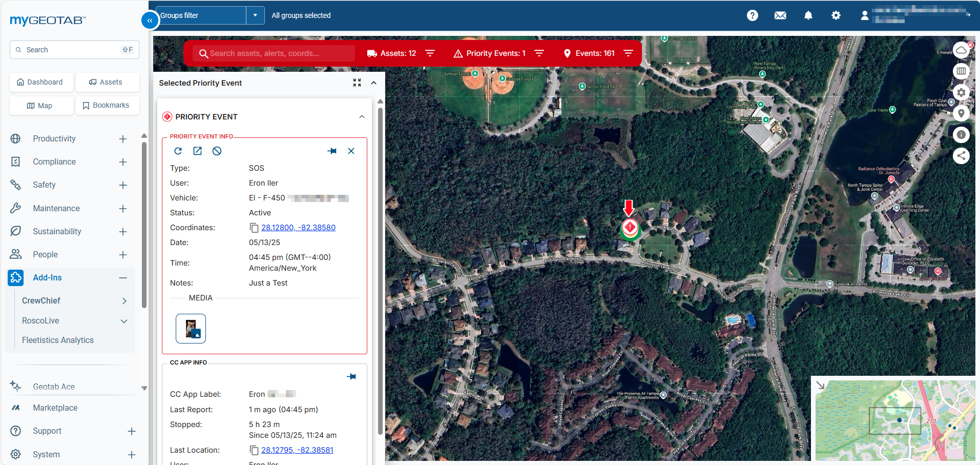Go to Assets page
980x465 pixels.
click(x=107, y=82)
